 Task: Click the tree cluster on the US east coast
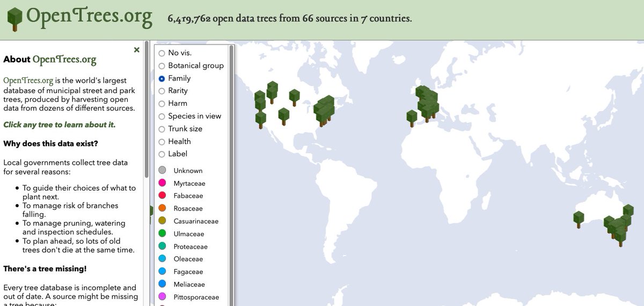pos(324,110)
